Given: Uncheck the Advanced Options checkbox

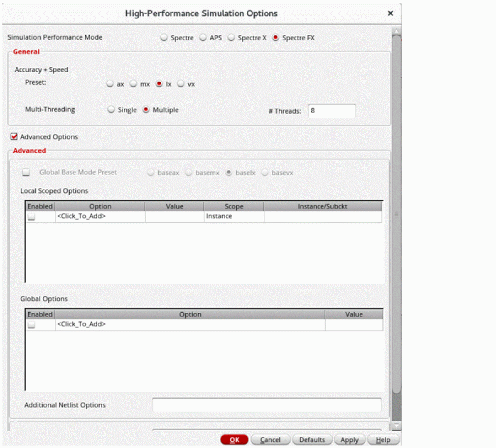Looking at the screenshot, I should (14, 137).
